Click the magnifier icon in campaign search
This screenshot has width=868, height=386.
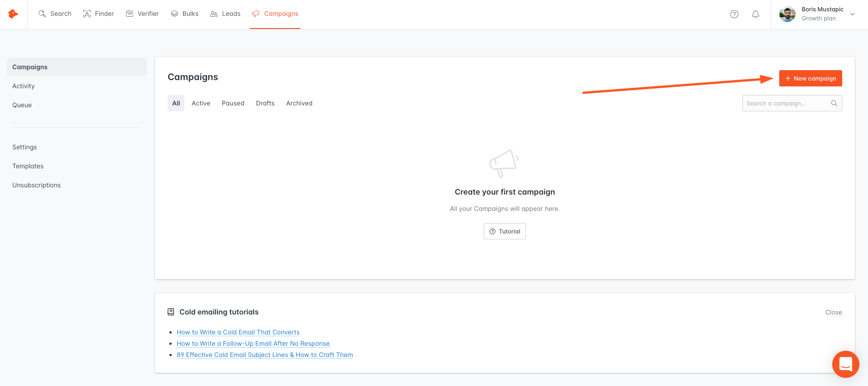[x=834, y=103]
